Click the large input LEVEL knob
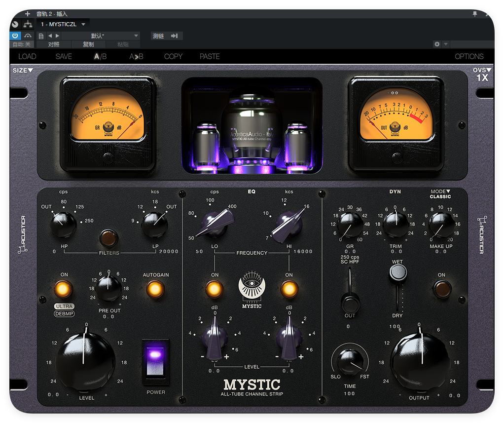 [x=85, y=361]
